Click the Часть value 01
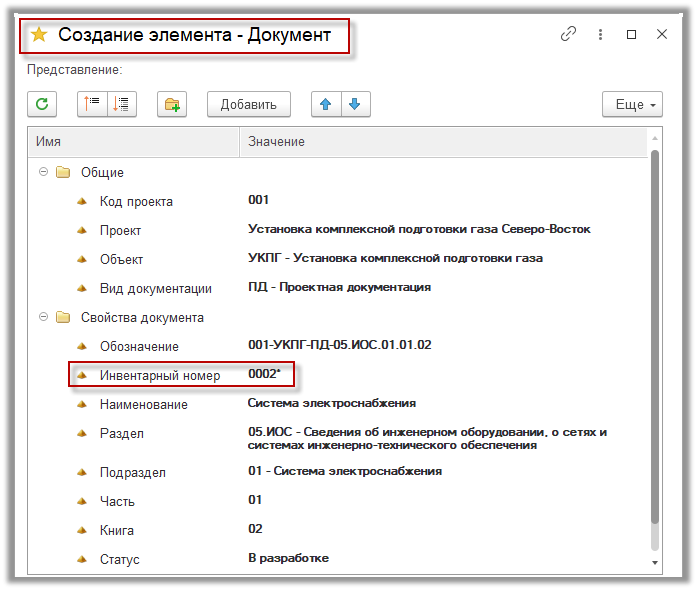This screenshot has height=590, width=697. click(x=255, y=500)
